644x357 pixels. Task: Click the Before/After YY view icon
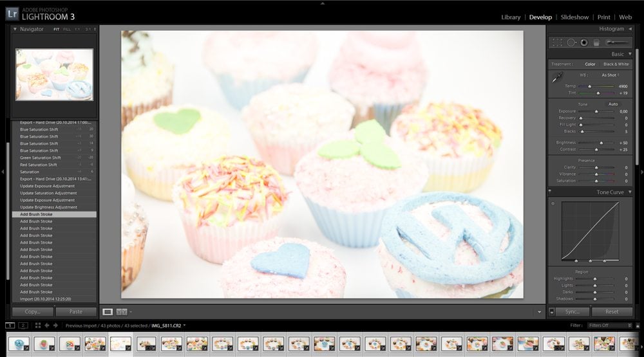(122, 312)
